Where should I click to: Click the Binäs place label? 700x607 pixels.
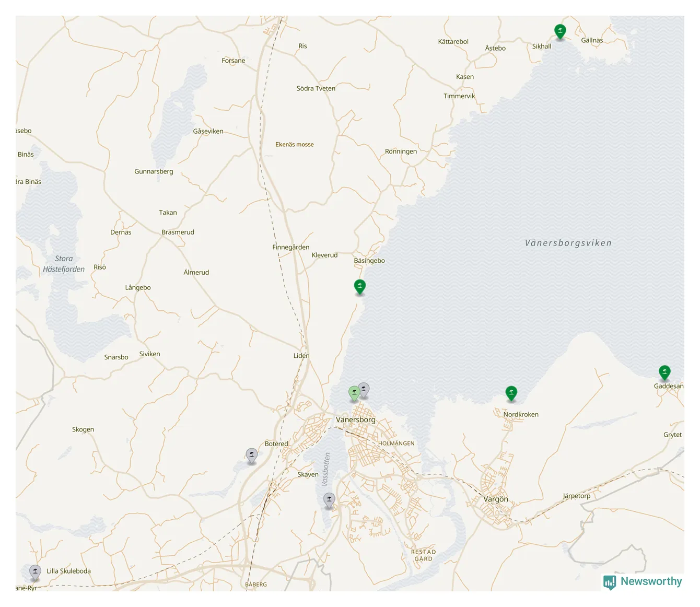26,154
